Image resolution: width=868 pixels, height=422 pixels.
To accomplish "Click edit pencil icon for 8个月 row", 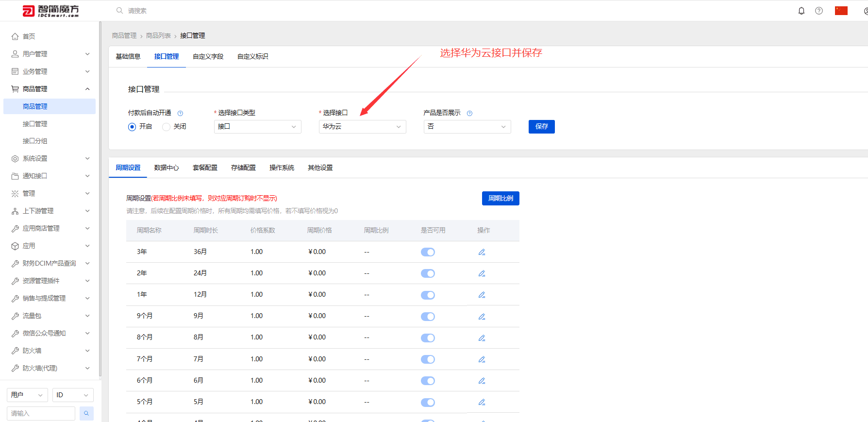I will (482, 338).
